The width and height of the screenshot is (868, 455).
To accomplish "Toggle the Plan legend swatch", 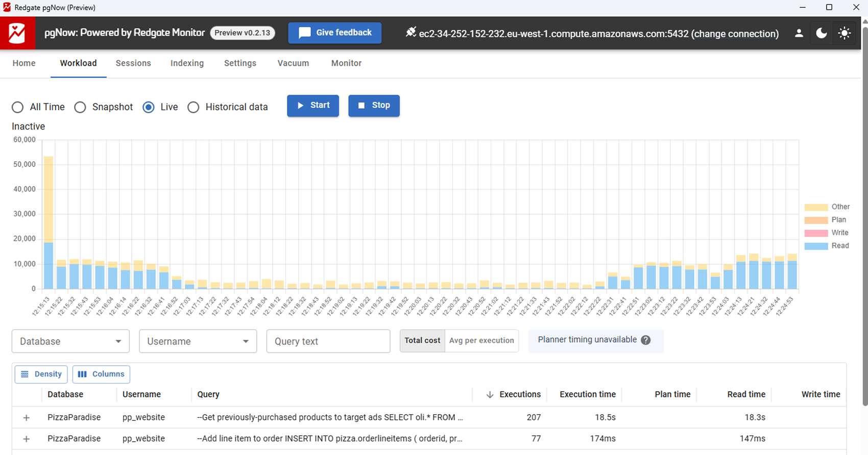I will [816, 220].
